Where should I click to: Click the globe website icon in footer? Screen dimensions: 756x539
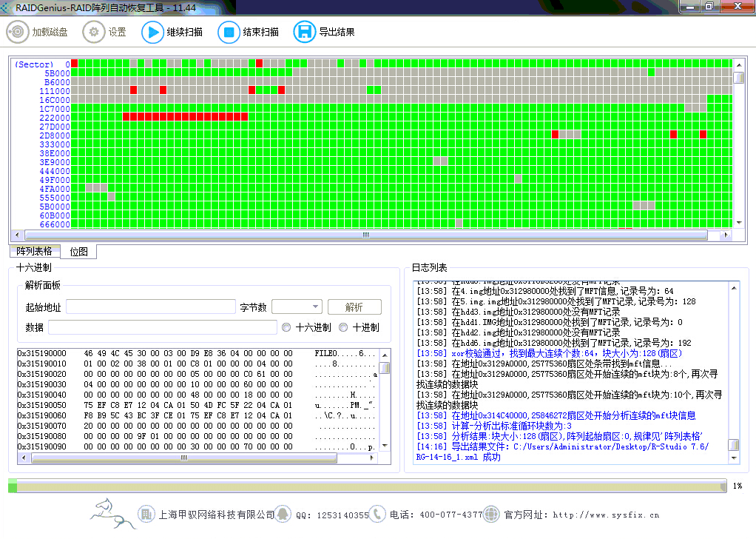[491, 514]
